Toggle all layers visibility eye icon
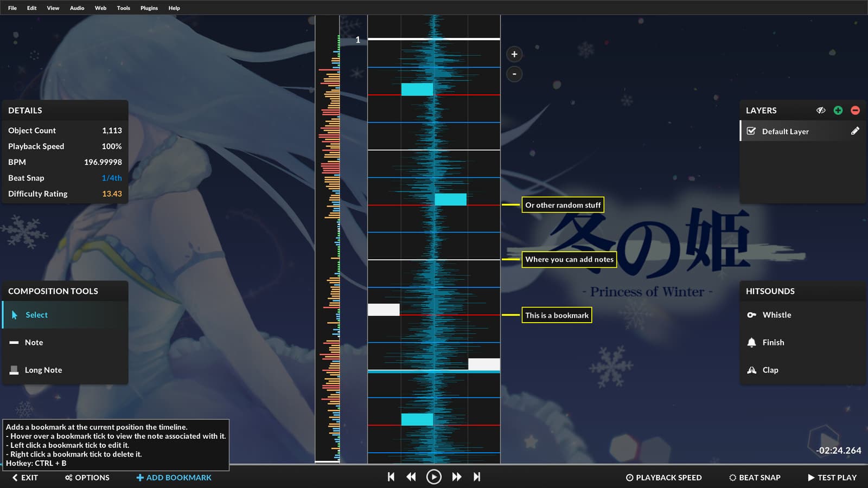This screenshot has height=488, width=868. point(821,110)
